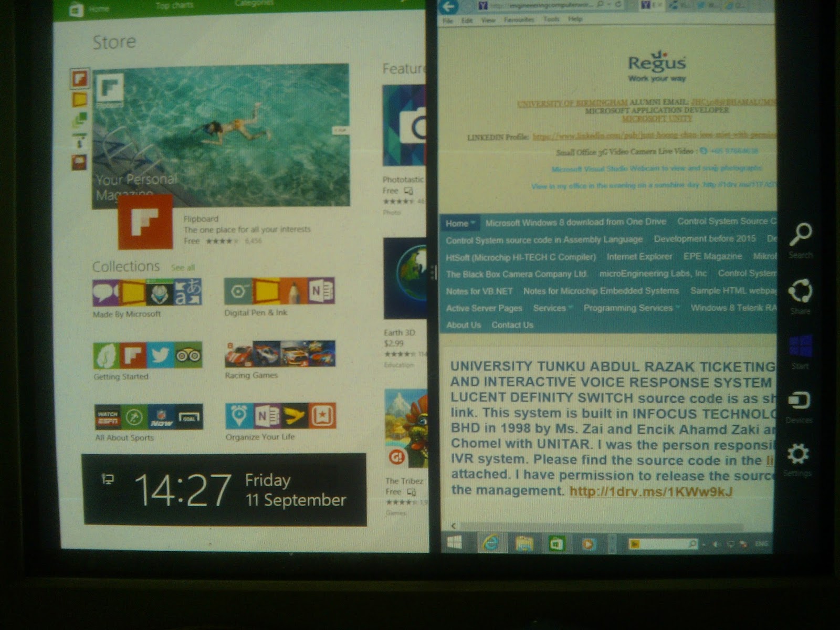Open the address bar dropdown arrow
Screen dimensions: 840x630
[609, 5]
